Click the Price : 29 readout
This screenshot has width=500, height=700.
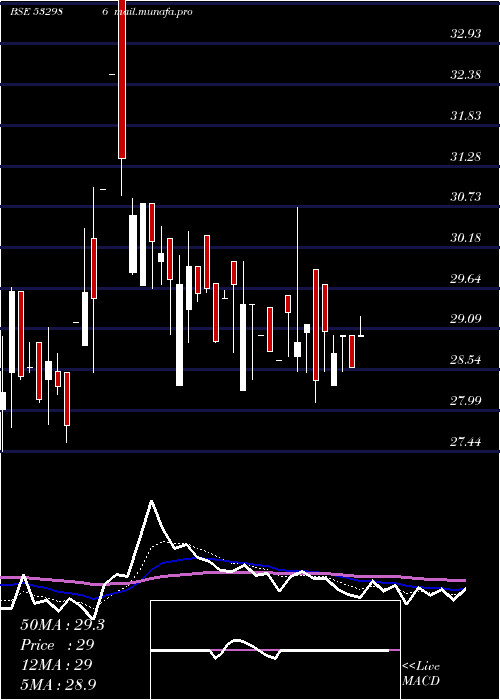click(57, 645)
